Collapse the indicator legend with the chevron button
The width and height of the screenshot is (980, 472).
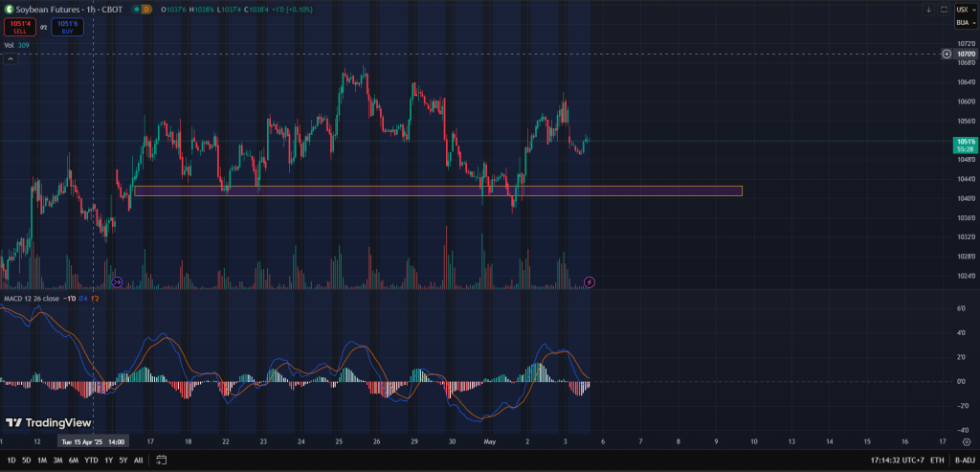click(x=11, y=58)
